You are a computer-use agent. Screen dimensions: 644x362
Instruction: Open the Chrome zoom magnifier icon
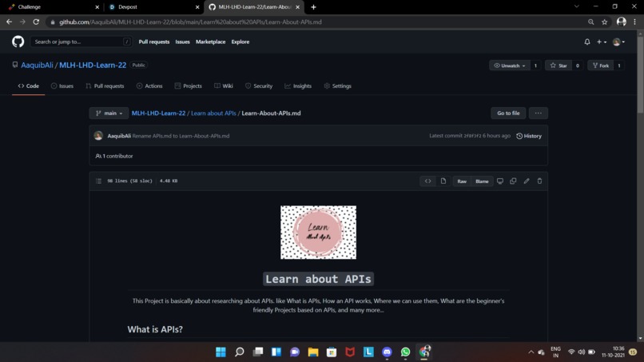590,22
